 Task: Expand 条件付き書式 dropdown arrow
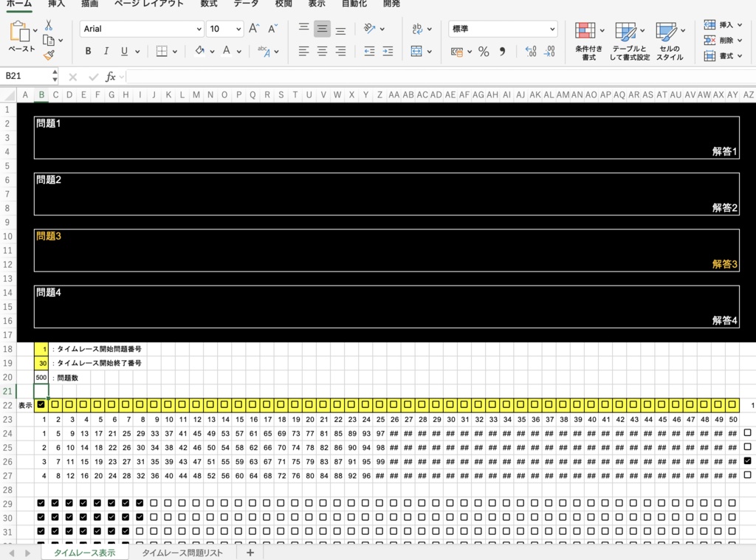click(x=602, y=30)
